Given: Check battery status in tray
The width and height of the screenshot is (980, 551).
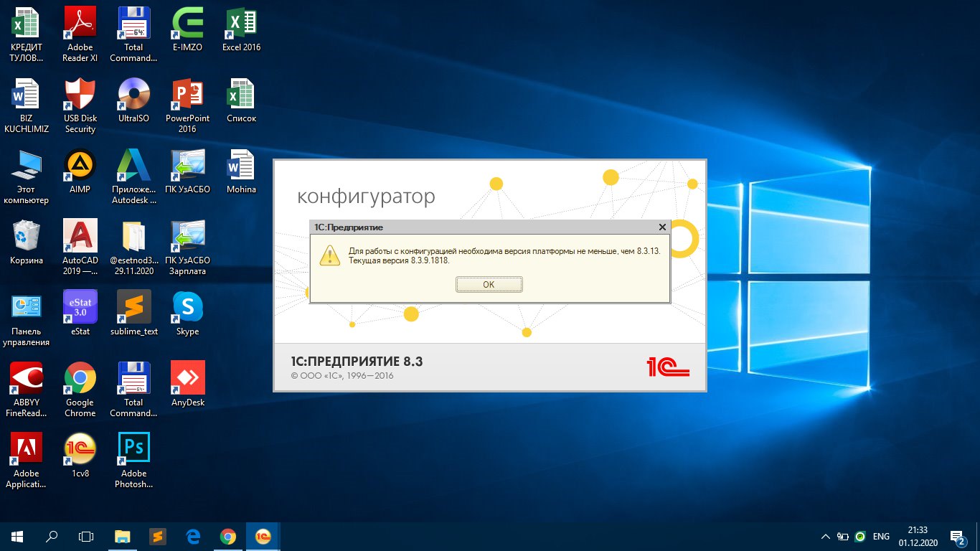Looking at the screenshot, I should [843, 536].
